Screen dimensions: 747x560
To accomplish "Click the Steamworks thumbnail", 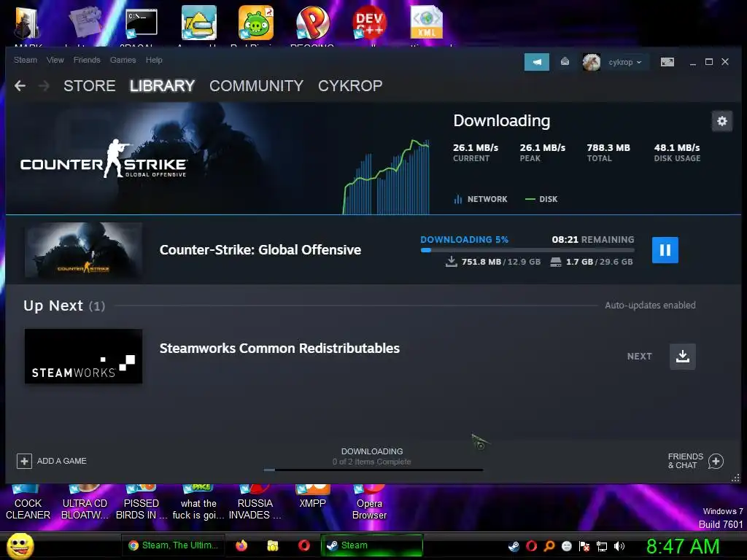I will pos(83,356).
